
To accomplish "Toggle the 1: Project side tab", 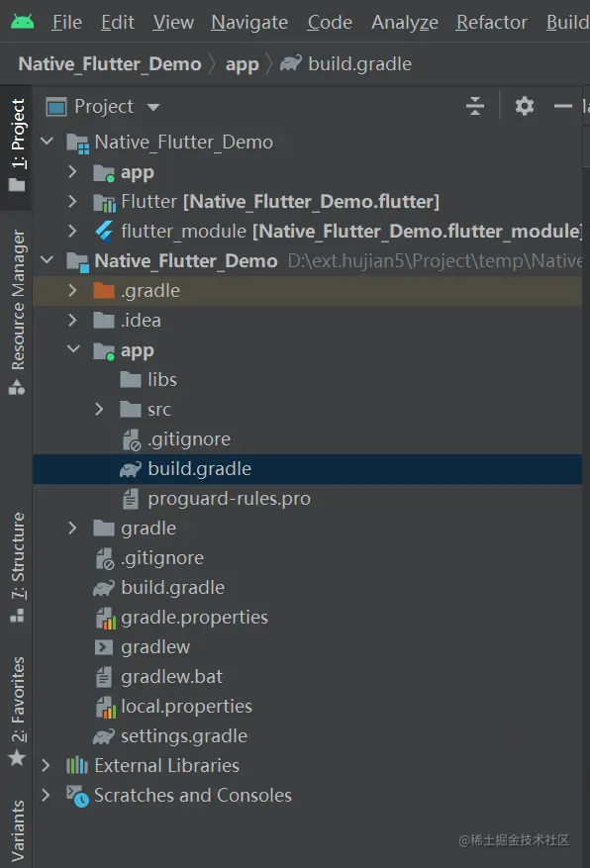I will coord(17,145).
